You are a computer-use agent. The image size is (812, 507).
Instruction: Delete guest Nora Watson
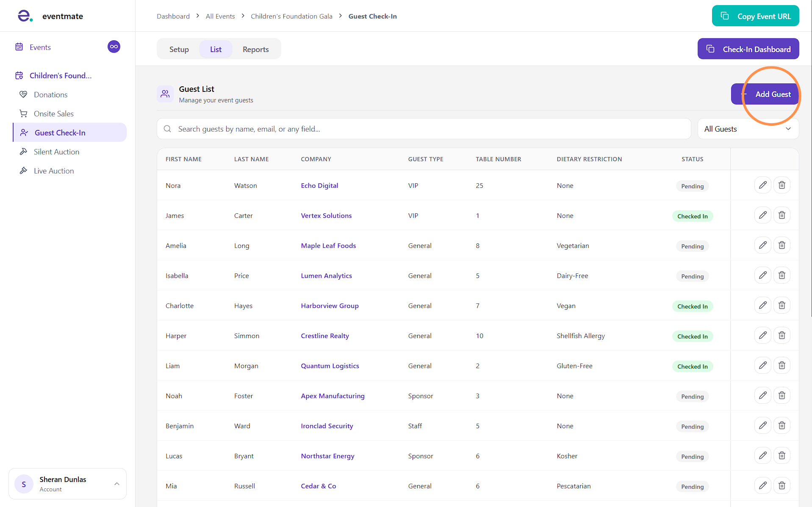pos(782,185)
